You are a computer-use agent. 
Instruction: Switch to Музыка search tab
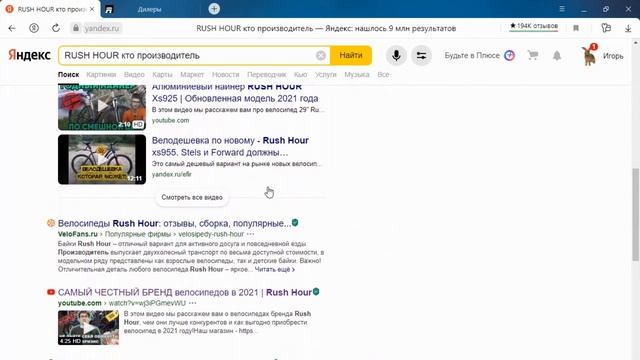(357, 75)
